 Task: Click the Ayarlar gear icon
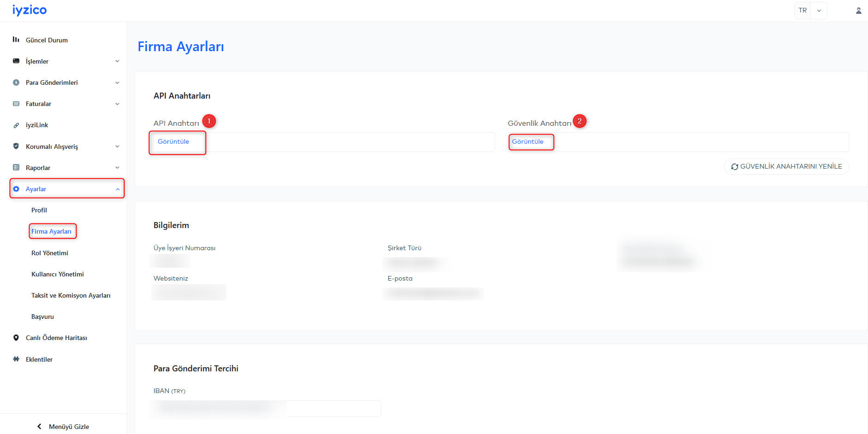(16, 189)
